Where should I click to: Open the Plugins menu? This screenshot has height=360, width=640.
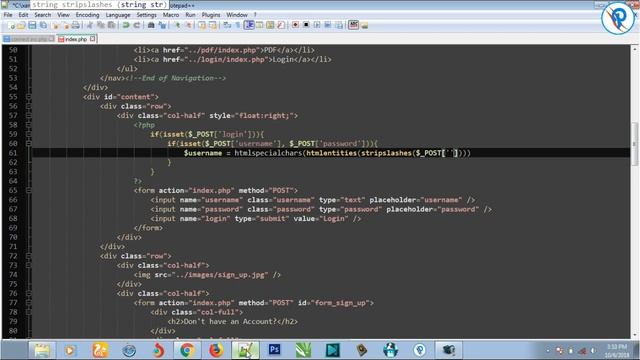coord(211,15)
